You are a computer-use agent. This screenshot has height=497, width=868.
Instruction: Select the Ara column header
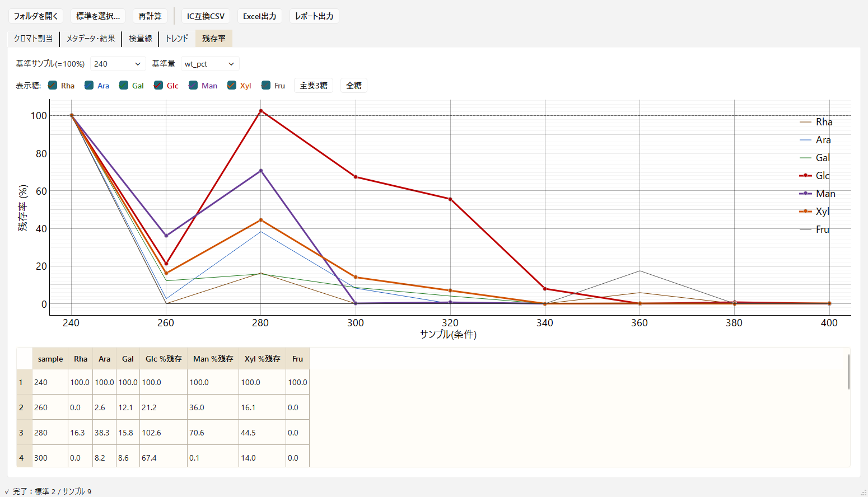(x=105, y=359)
